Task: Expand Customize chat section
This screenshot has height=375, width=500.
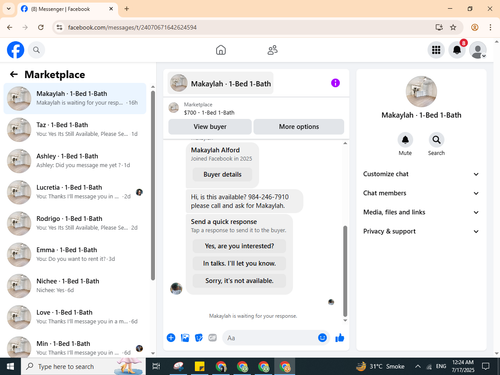Action: tap(421, 174)
